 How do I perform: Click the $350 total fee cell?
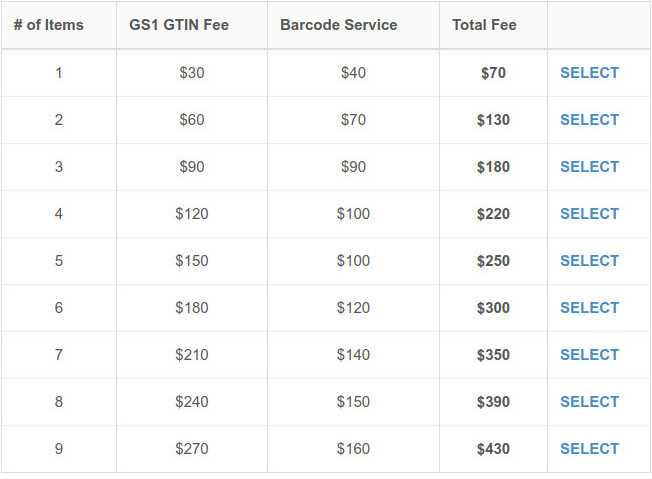click(493, 355)
